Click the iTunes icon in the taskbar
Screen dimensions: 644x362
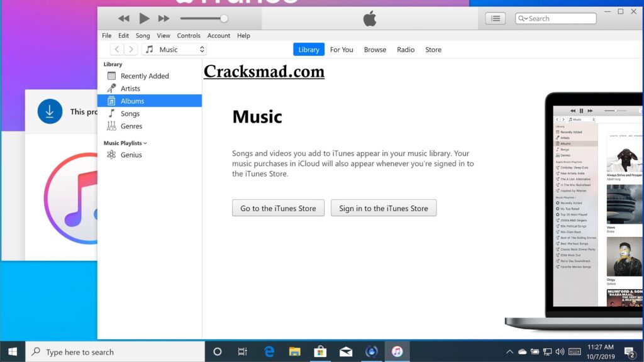click(x=397, y=352)
